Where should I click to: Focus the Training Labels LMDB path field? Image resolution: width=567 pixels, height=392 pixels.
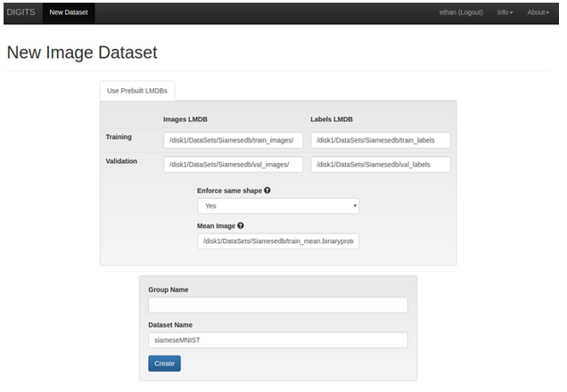tap(381, 140)
